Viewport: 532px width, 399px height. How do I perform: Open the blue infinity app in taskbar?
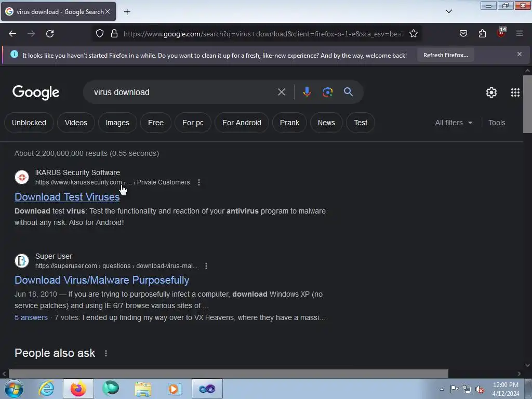coord(207,389)
